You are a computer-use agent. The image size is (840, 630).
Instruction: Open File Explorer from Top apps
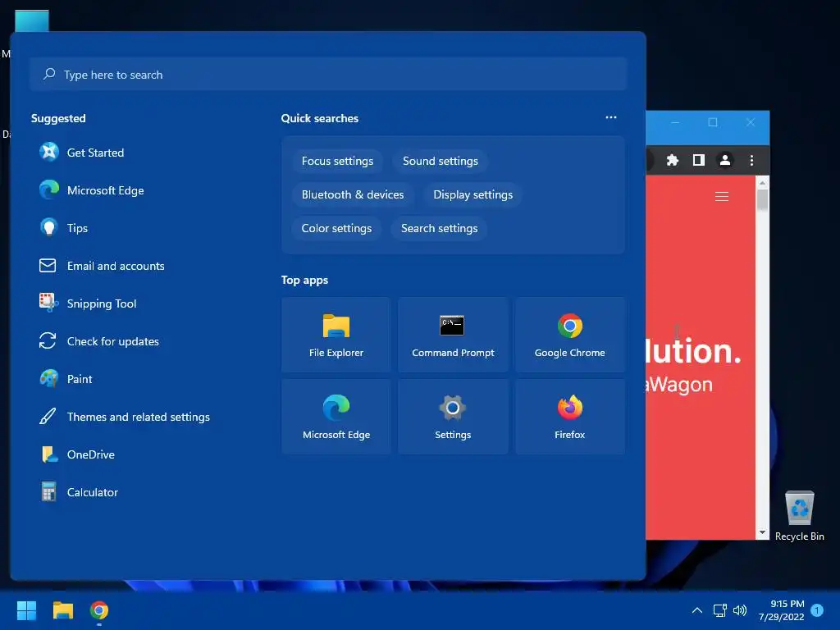336,335
